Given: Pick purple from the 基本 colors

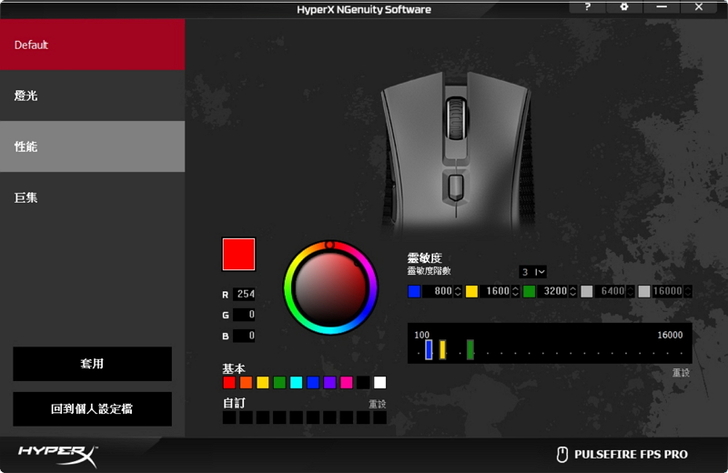Looking at the screenshot, I should click(330, 382).
